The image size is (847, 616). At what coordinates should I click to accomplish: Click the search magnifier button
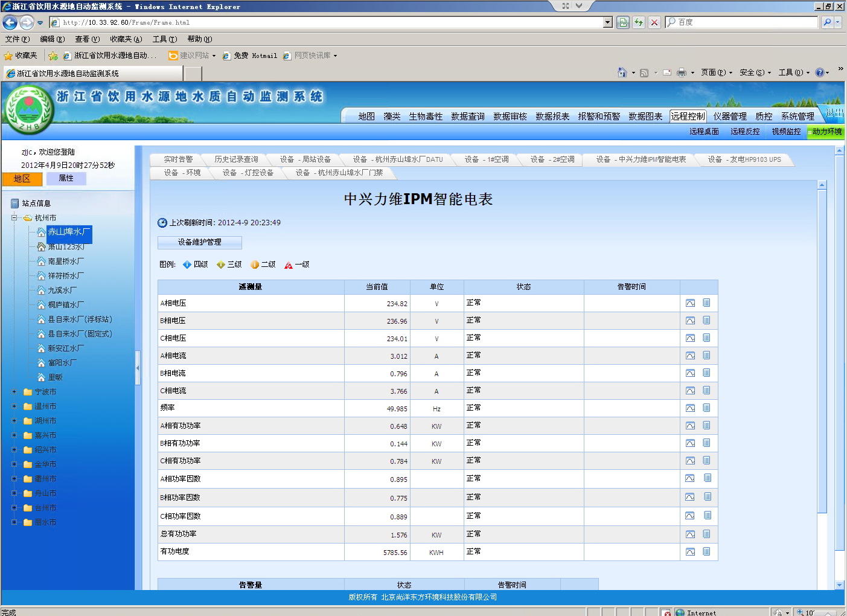pyautogui.click(x=827, y=22)
